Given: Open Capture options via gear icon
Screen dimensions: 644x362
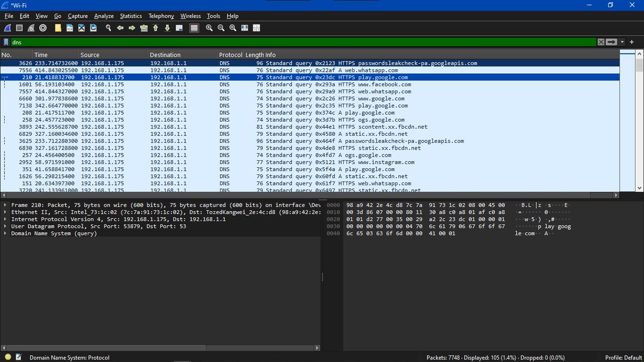Looking at the screenshot, I should pyautogui.click(x=42, y=28).
